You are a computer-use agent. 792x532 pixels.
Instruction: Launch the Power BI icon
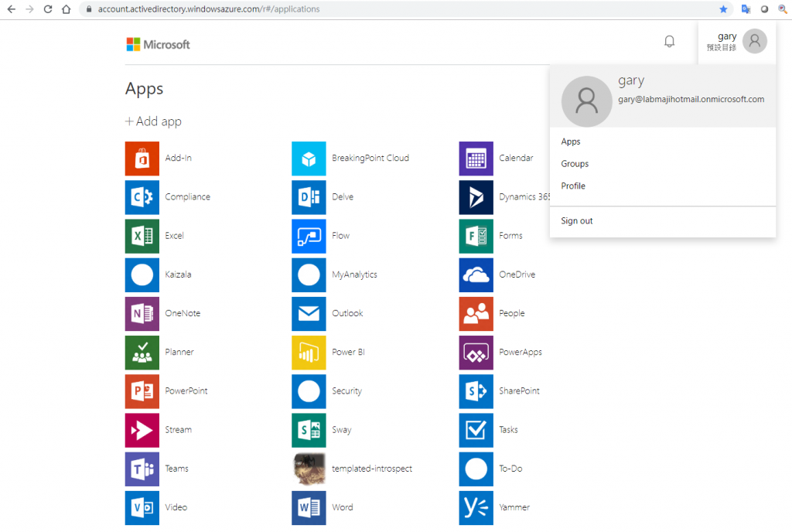[x=309, y=353]
